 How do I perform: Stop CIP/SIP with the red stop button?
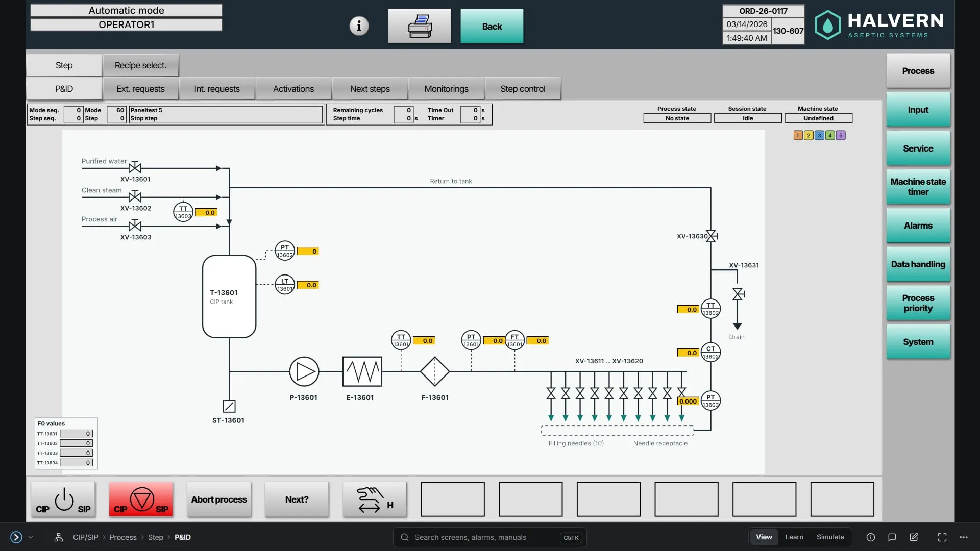coord(141,499)
